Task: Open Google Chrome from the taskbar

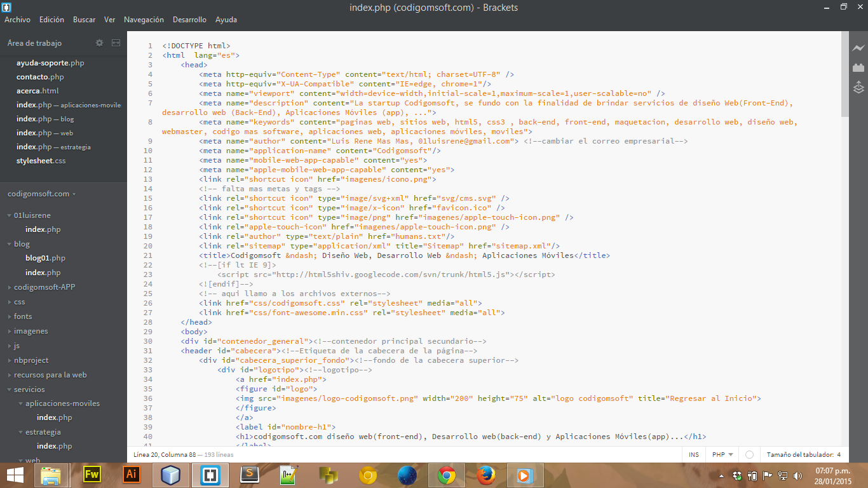Action: (447, 475)
